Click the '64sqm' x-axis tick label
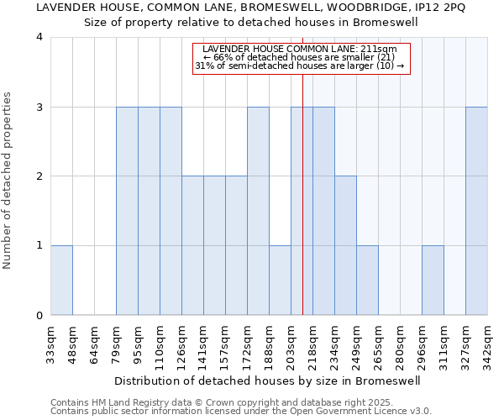This screenshot has width=504, height=420. (95, 344)
